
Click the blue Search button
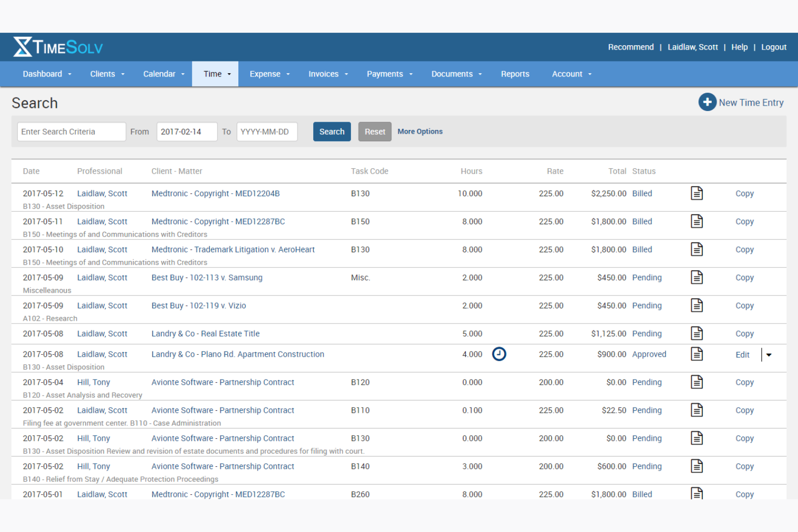point(332,132)
